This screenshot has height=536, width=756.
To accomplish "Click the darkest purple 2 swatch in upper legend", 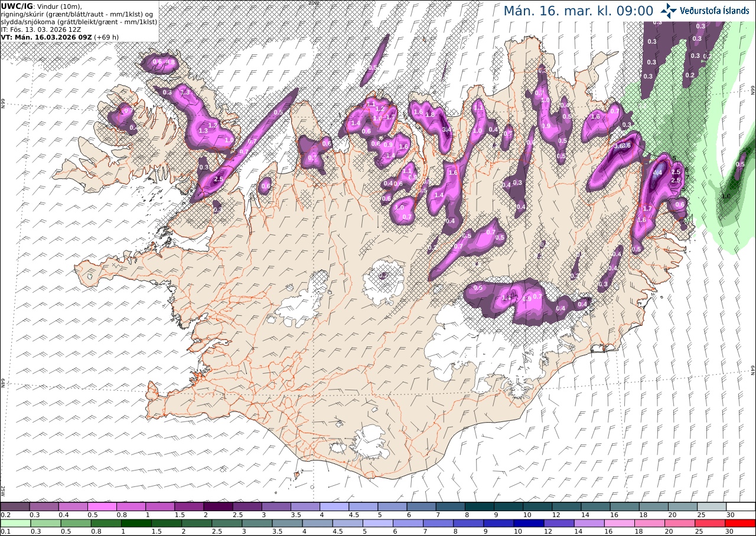I will [218, 506].
